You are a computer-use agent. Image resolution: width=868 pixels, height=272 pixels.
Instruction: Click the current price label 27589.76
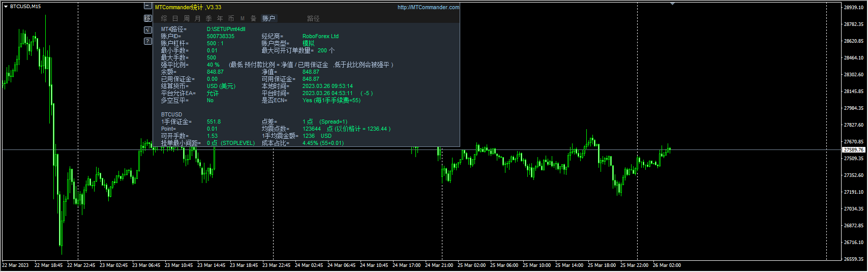coord(854,150)
